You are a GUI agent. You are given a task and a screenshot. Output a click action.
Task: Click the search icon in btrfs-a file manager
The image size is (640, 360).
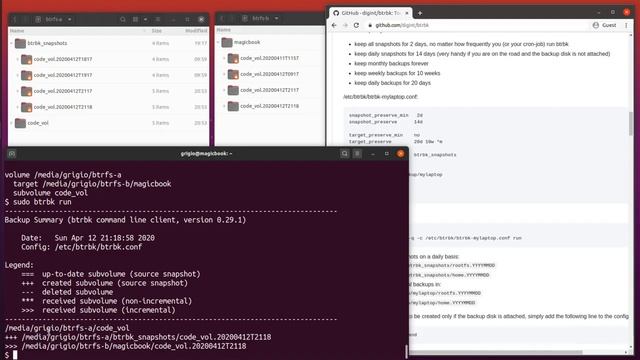click(122, 19)
